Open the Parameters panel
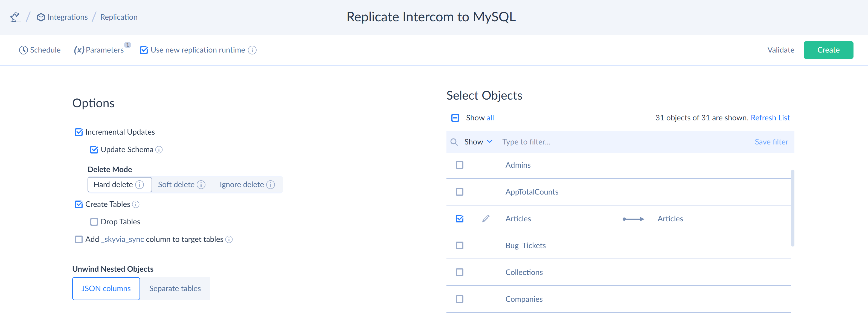 [99, 50]
